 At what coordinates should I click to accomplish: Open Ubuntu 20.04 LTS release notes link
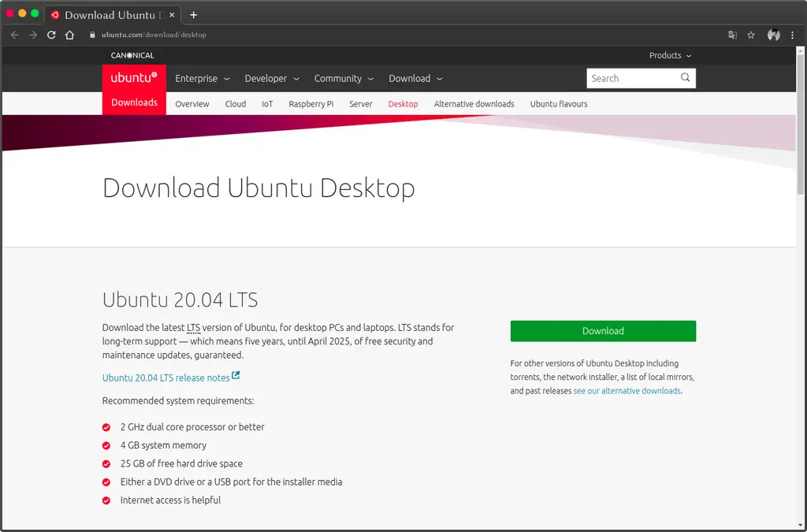165,378
